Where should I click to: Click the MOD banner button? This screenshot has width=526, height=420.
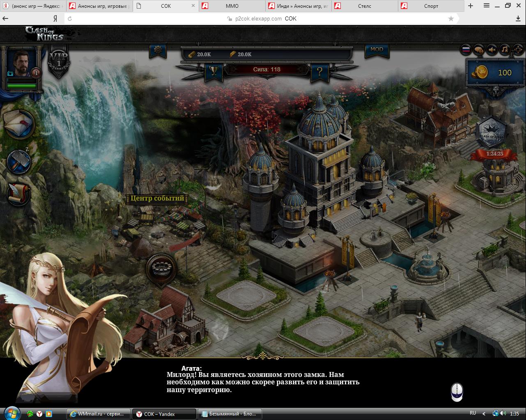click(x=377, y=50)
